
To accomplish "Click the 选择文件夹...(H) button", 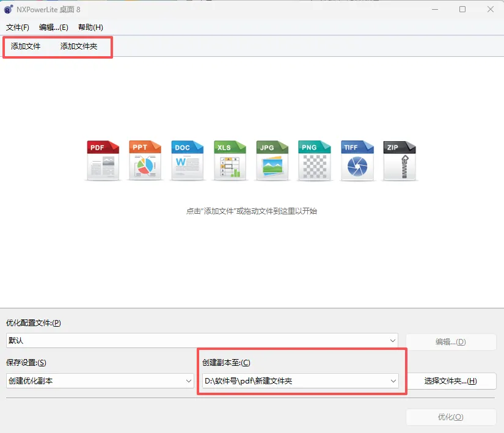I will pyautogui.click(x=451, y=381).
